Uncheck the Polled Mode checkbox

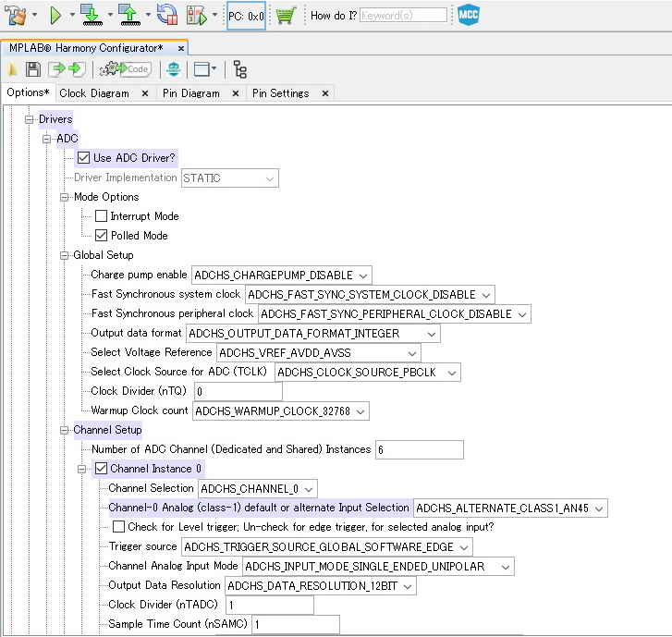click(101, 236)
